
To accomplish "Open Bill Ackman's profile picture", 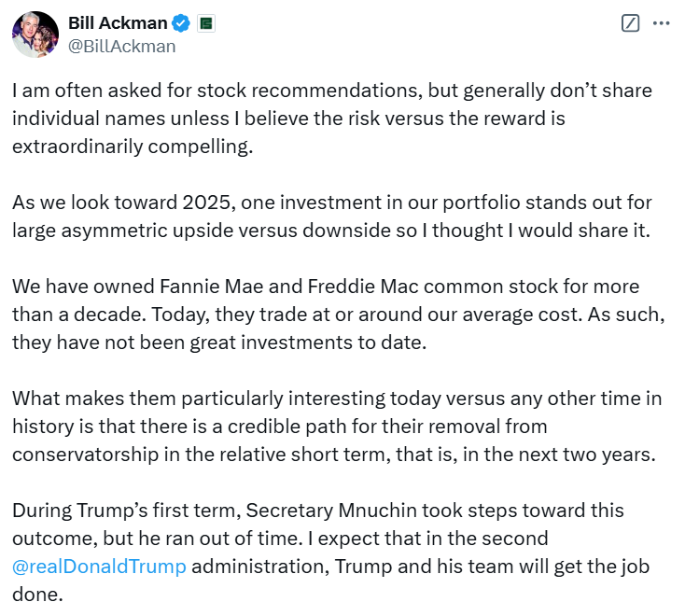I will tap(35, 35).
